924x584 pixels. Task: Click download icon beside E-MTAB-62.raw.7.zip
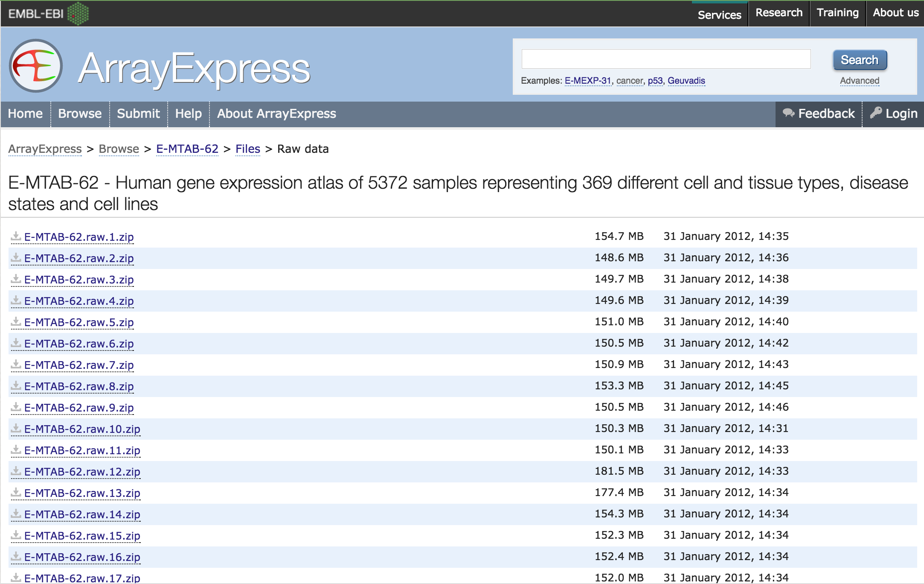16,364
